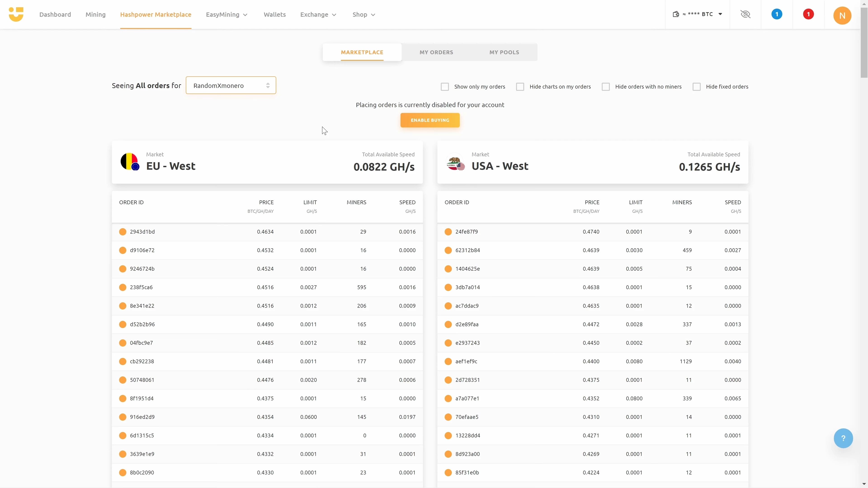Click the orange dot for order 13228dd4
The image size is (868, 488).
tap(448, 435)
